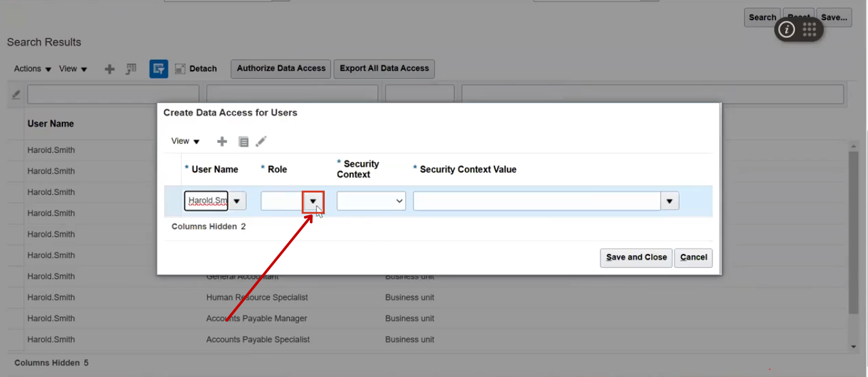
Task: Toggle the detach table icon
Action: pyautogui.click(x=179, y=68)
